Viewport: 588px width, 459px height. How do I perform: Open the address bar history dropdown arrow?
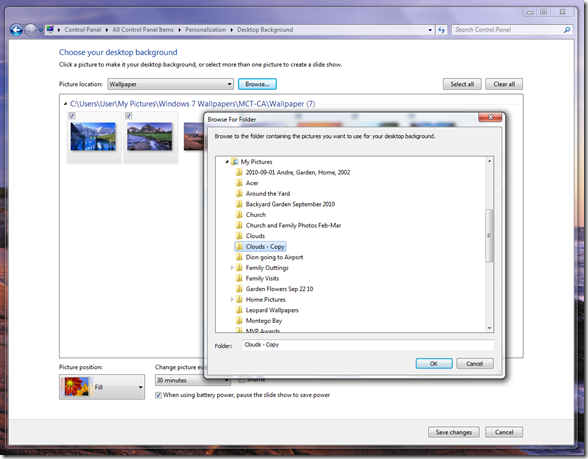point(430,30)
